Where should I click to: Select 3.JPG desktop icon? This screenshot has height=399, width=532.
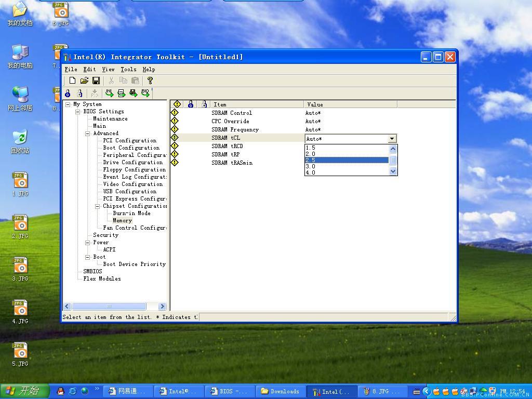[x=20, y=270]
